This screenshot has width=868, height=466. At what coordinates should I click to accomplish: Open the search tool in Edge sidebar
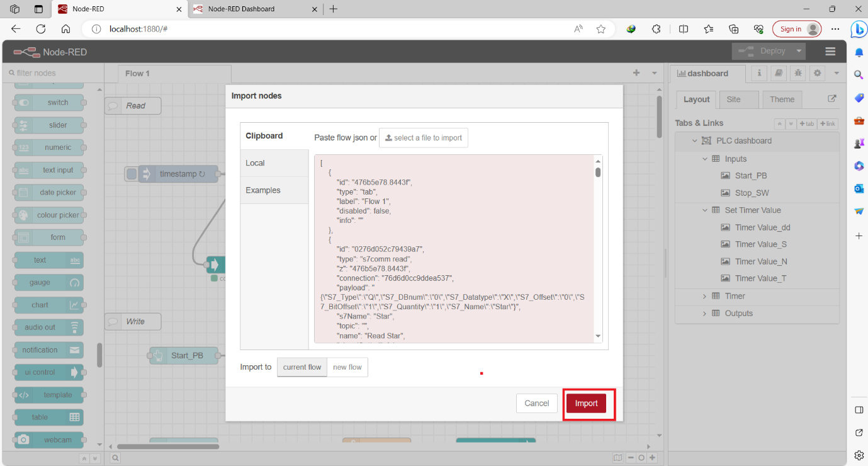[x=859, y=74]
